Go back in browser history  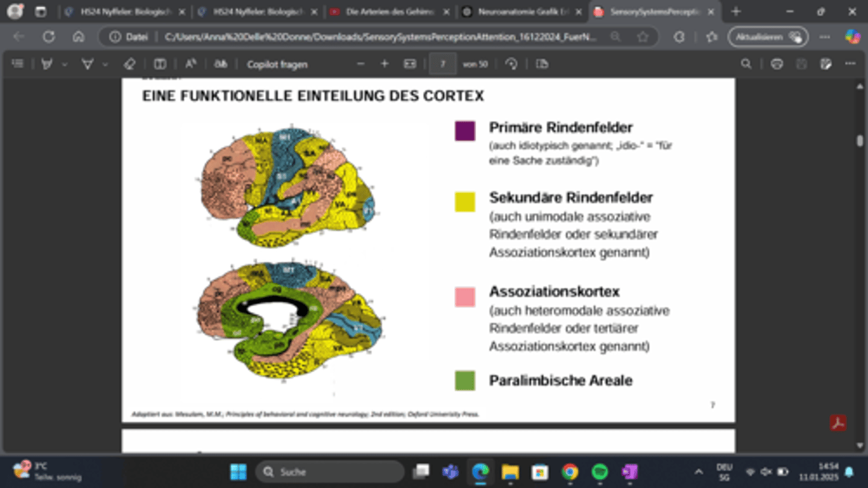click(x=19, y=37)
